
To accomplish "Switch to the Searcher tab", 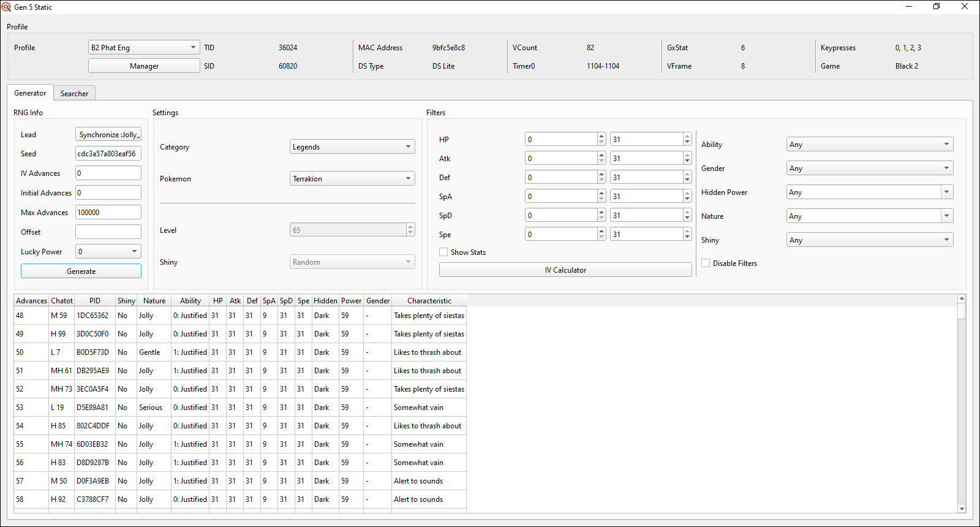I will (74, 94).
